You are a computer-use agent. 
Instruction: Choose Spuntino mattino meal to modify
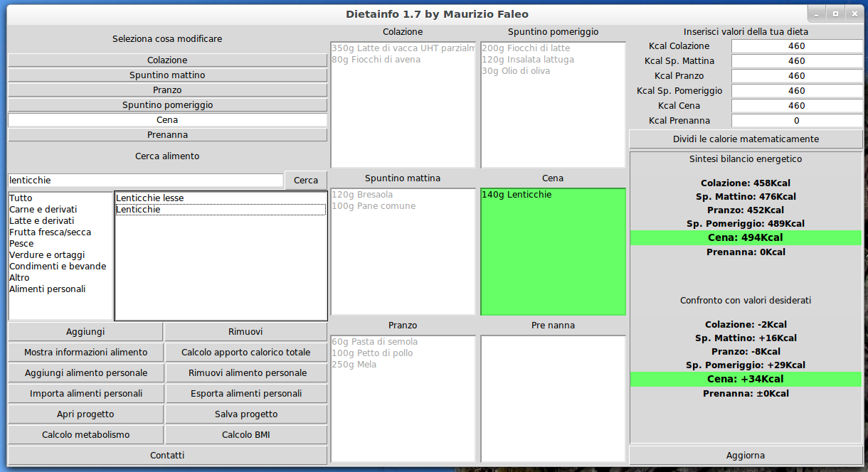(167, 75)
